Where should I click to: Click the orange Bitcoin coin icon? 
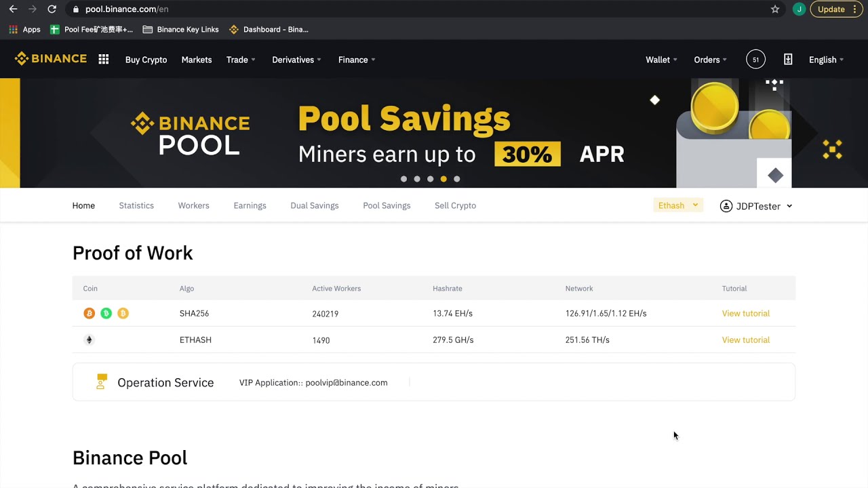(90, 313)
